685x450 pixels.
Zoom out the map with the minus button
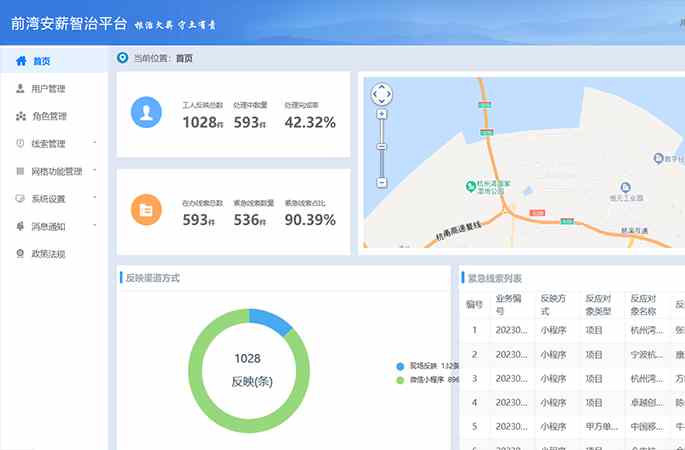(x=382, y=183)
